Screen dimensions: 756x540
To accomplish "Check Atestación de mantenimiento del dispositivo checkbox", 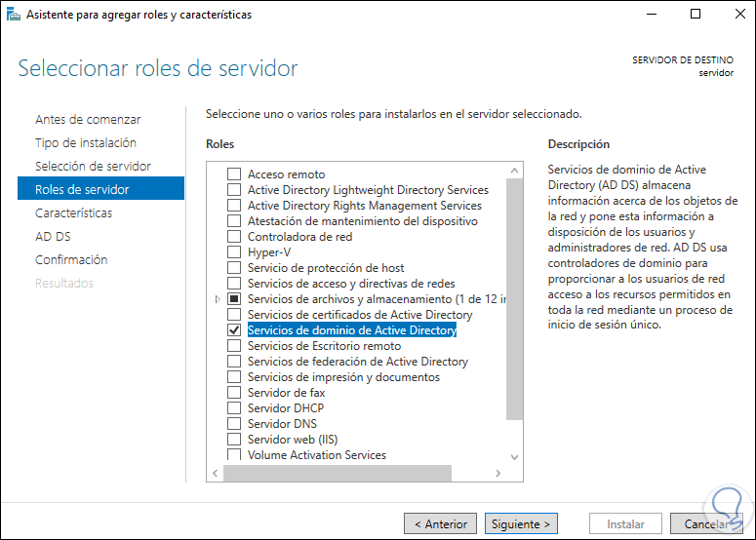I will (234, 221).
